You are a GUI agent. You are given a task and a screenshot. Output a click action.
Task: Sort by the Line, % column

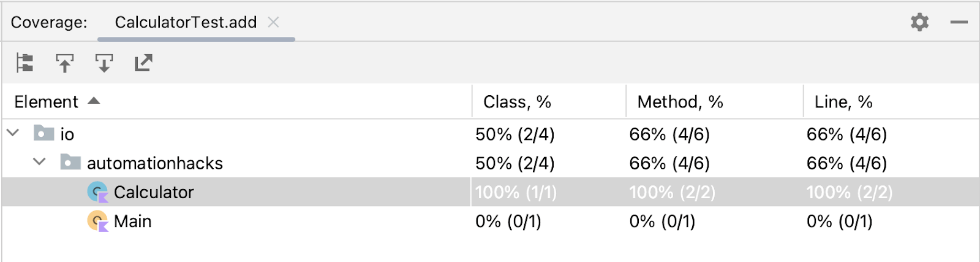pyautogui.click(x=843, y=102)
